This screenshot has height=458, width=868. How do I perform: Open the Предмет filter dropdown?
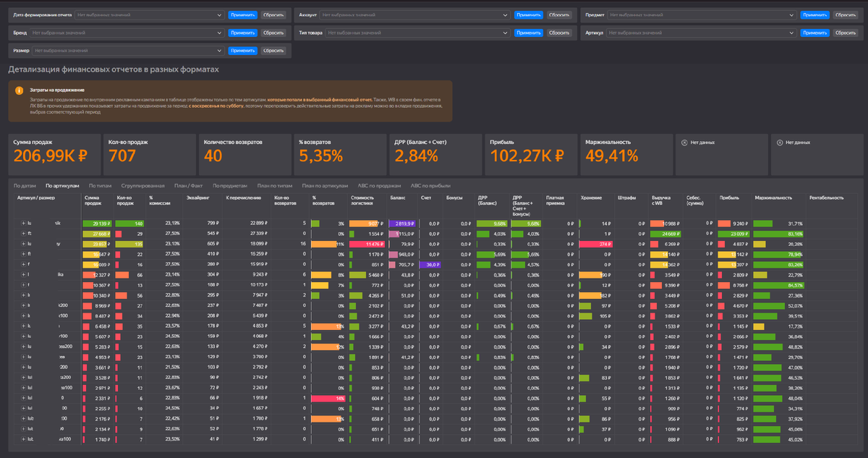coord(703,14)
